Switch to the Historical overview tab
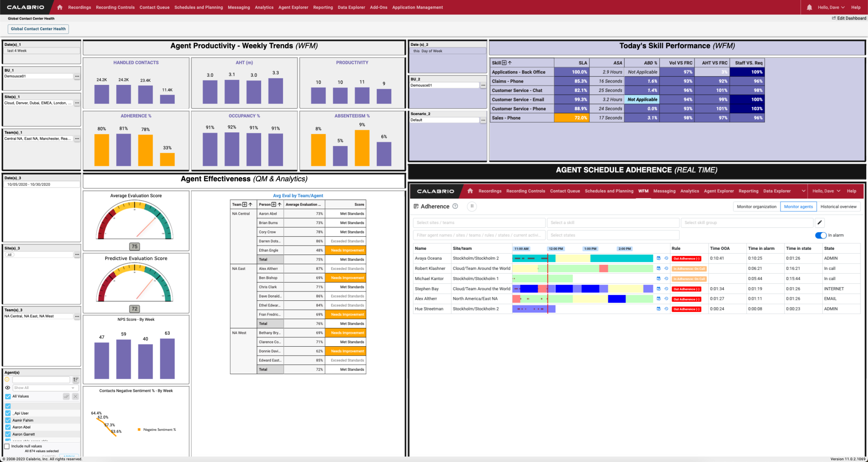868x462 pixels. 838,206
